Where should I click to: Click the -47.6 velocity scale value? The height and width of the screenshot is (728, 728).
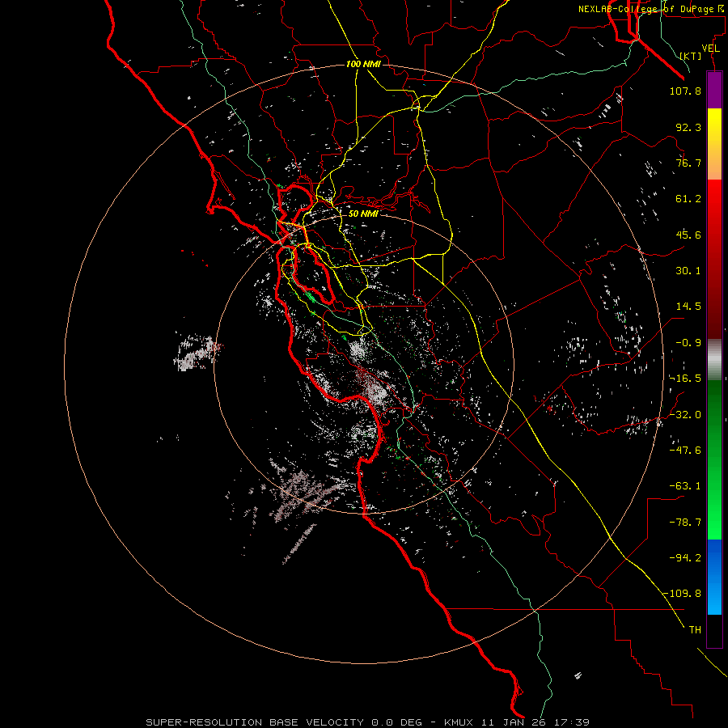685,451
